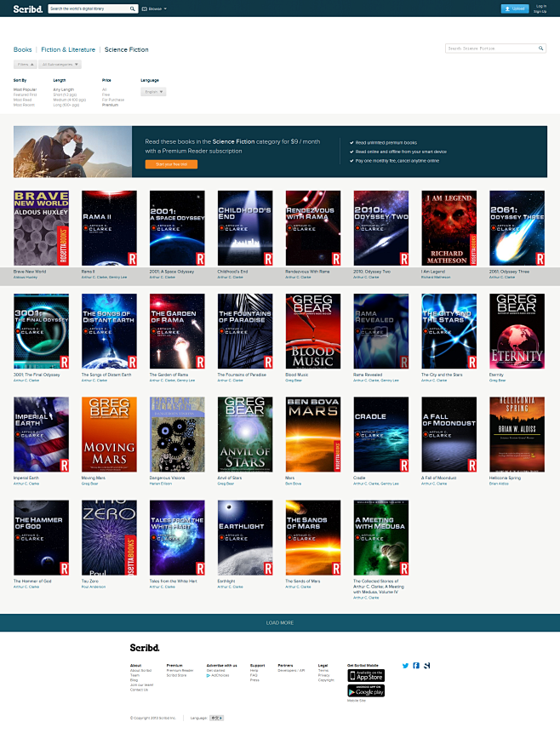Open the FAQ footer link
The width and height of the screenshot is (560, 733).
point(254,675)
